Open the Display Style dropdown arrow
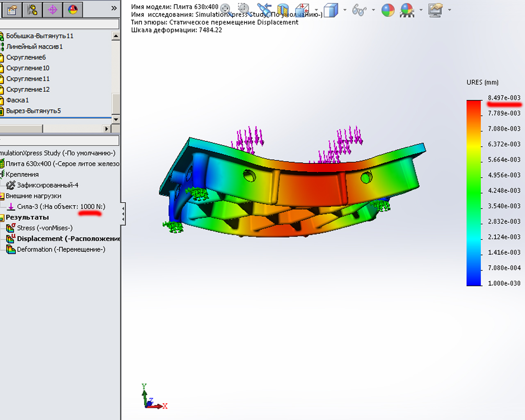Image resolution: width=525 pixels, height=420 pixels. pos(345,10)
